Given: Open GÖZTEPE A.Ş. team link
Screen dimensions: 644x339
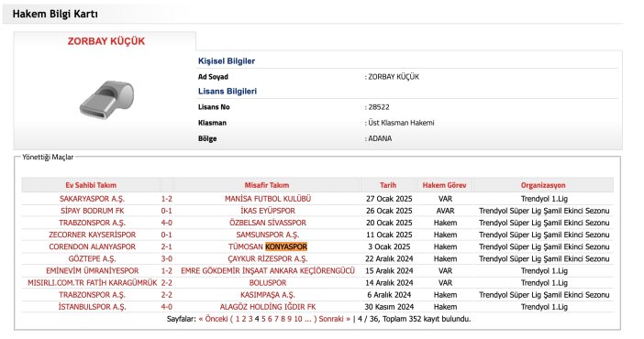Looking at the screenshot, I should click(x=92, y=258).
